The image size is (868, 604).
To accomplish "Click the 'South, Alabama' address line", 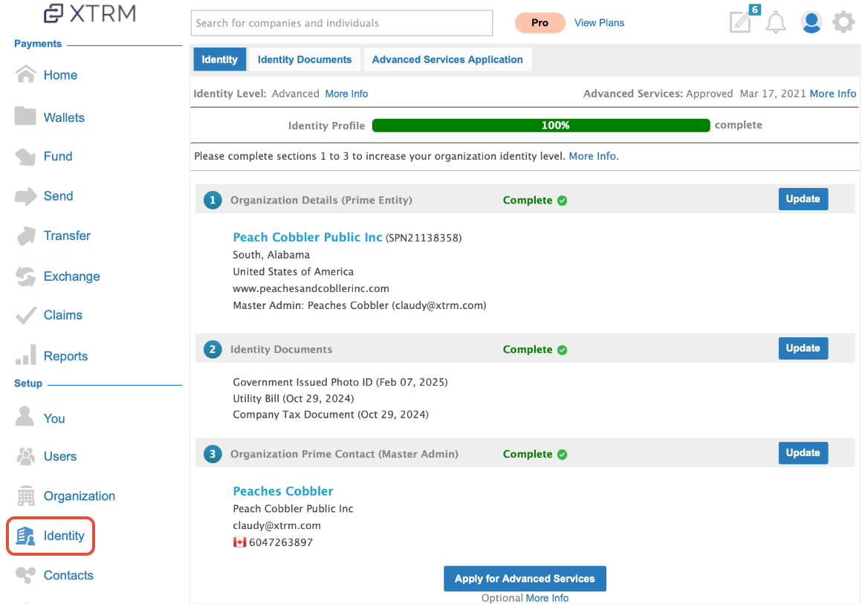I will pos(271,255).
